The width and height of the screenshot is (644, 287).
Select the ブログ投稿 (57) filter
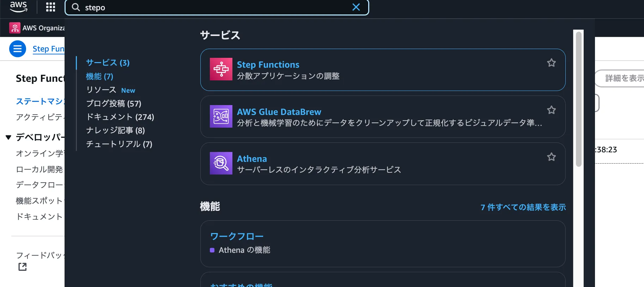pos(114,104)
